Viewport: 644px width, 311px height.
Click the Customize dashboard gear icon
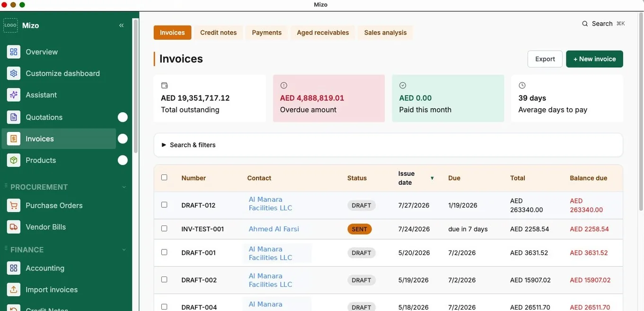click(14, 73)
